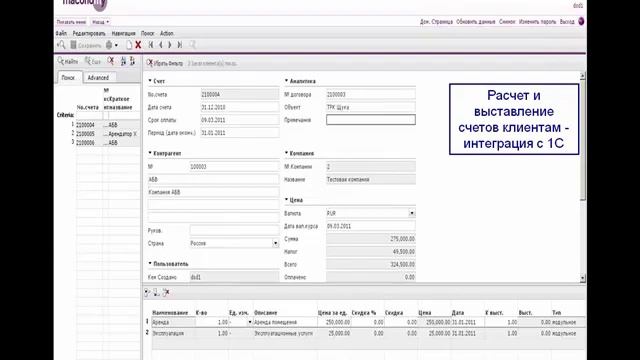This screenshot has height=360, width=640.
Task: Click the Показать меню button
Action: [71, 22]
